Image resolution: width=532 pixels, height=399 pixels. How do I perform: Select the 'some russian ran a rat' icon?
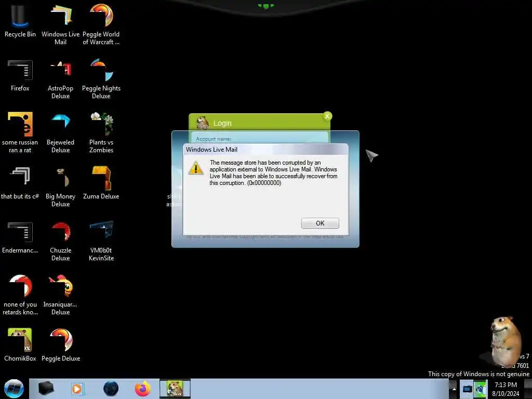(20, 132)
